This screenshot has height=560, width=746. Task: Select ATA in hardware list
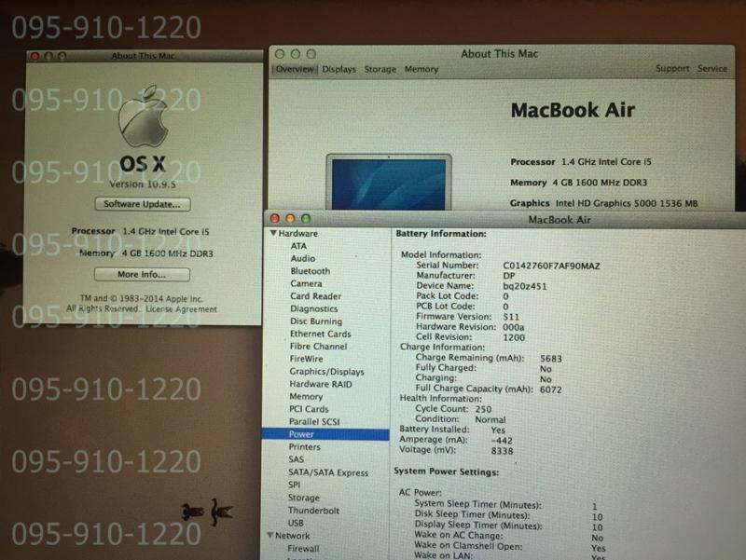[x=298, y=246]
